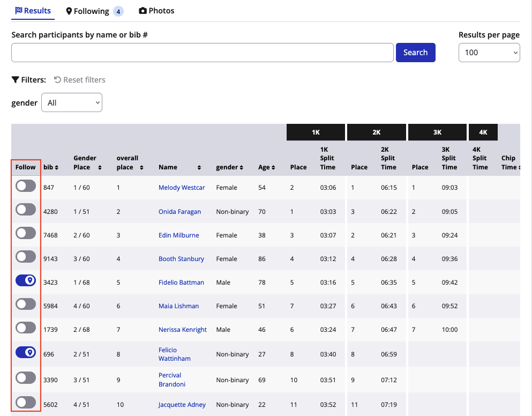Click the Reset filters icon

pyautogui.click(x=57, y=80)
